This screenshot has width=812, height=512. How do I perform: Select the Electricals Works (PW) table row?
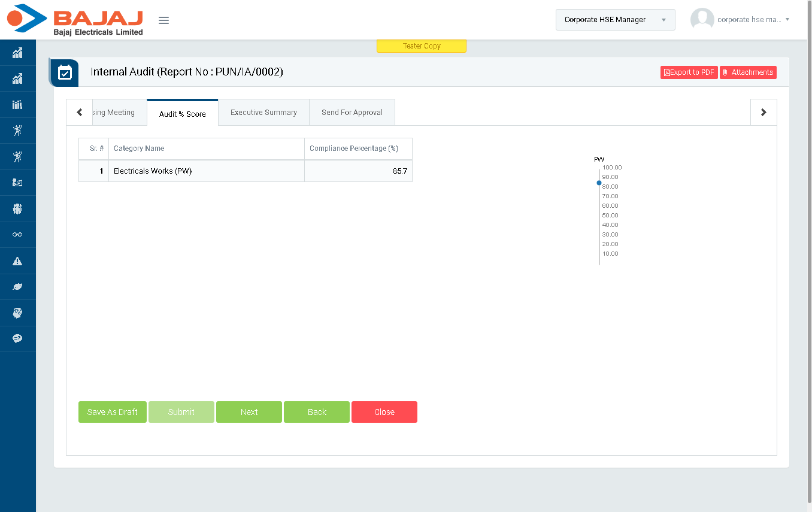click(x=245, y=171)
